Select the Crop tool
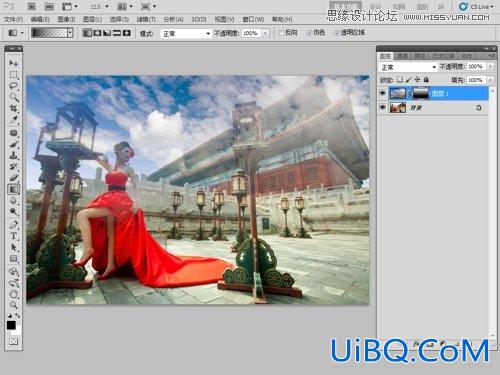 point(14,108)
